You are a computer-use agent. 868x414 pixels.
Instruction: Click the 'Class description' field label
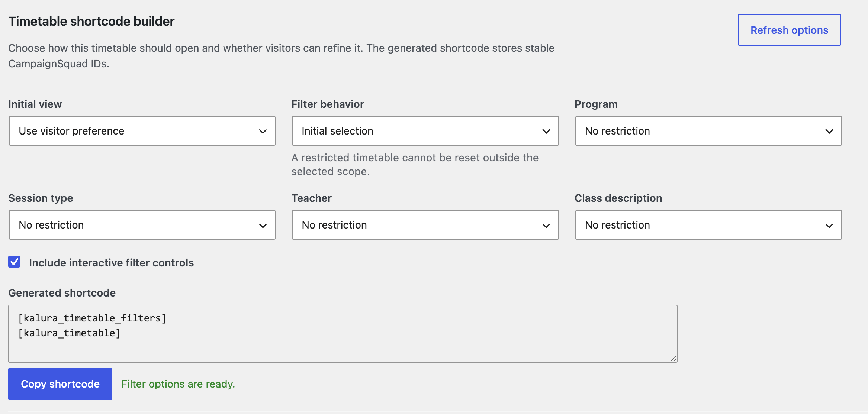(x=618, y=198)
